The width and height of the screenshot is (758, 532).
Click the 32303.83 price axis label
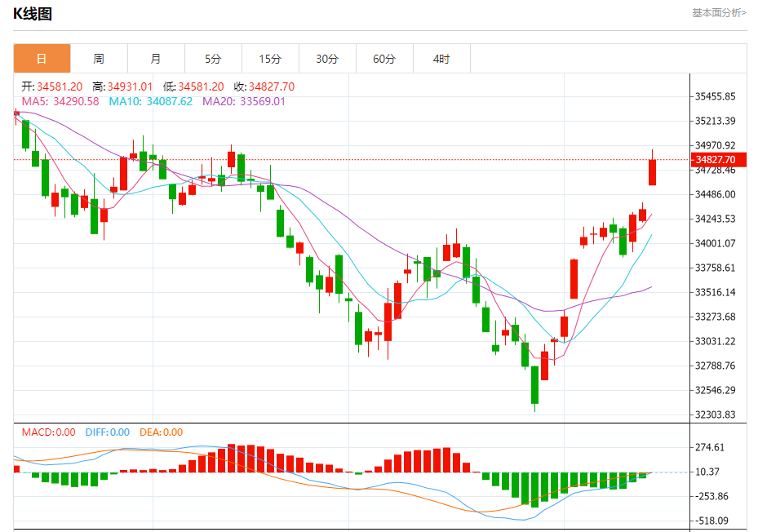coord(715,415)
